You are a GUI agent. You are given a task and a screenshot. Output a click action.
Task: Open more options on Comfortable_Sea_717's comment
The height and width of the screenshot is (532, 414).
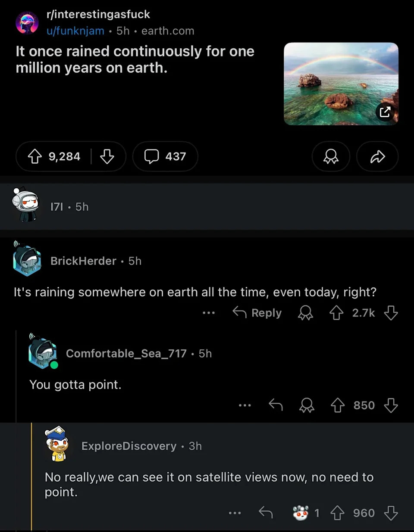245,405
